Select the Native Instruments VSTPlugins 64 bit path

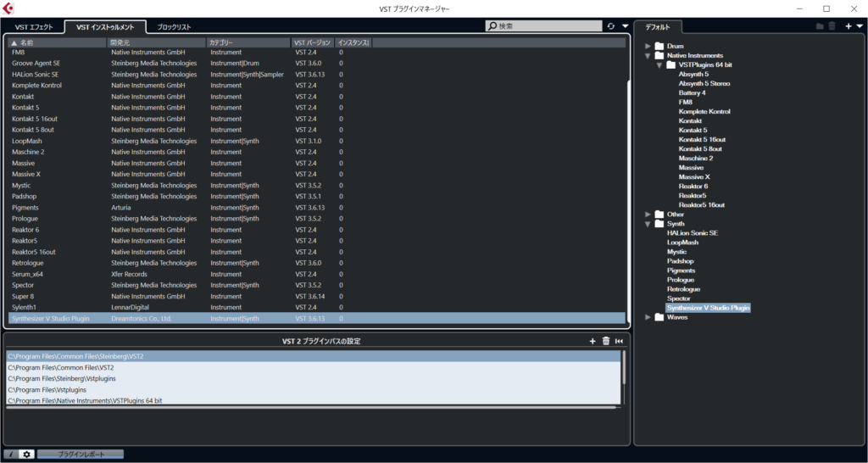point(314,400)
